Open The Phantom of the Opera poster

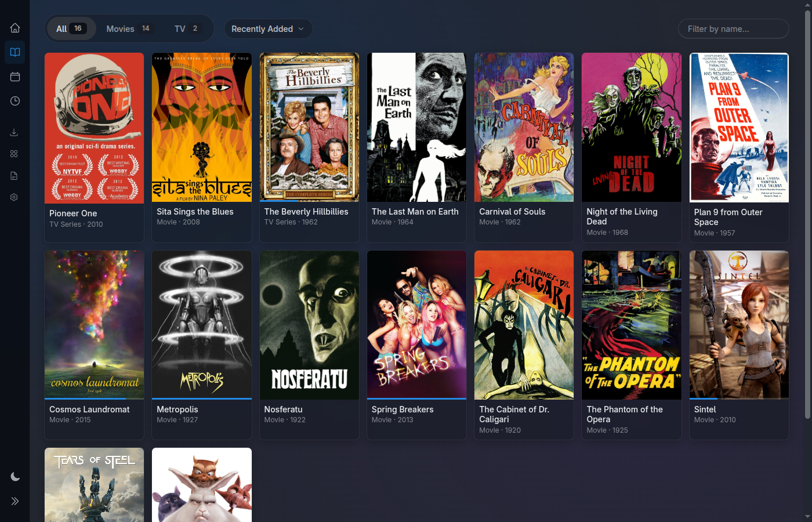tap(632, 325)
